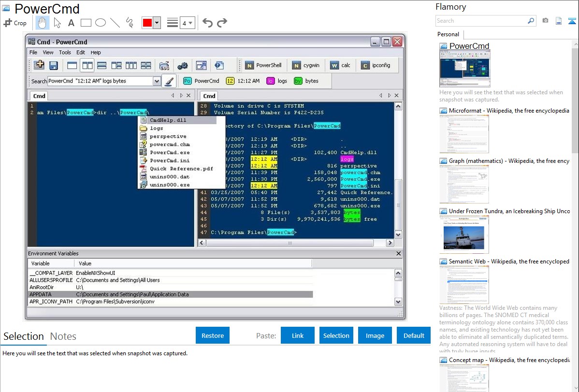The height and width of the screenshot is (392, 579).
Task: Redo the last edit
Action: click(x=222, y=23)
